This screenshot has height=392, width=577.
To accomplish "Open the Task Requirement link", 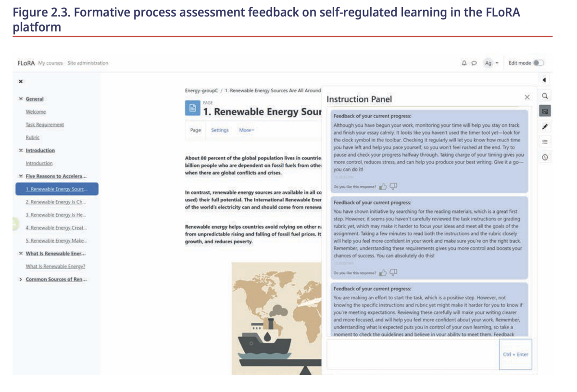I will tap(45, 124).
